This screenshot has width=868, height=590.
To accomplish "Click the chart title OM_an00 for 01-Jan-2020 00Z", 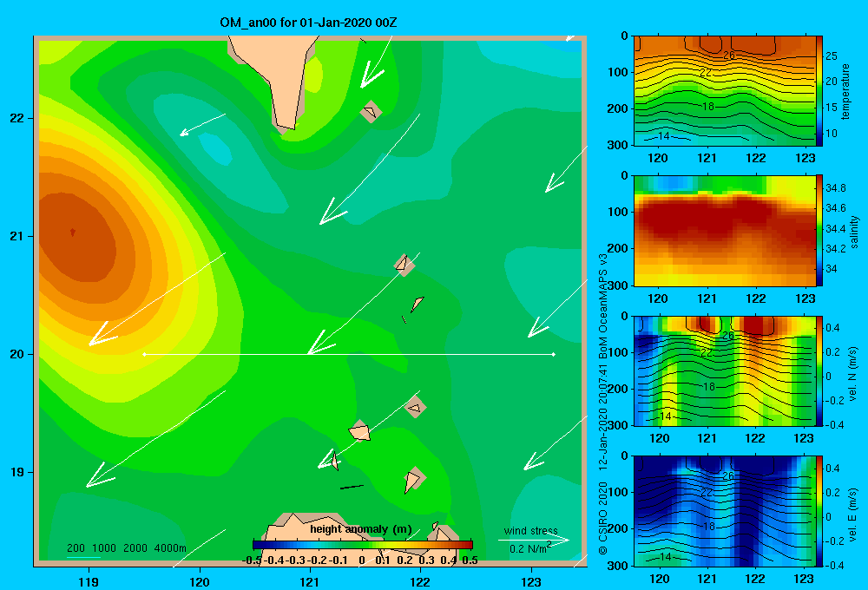I will [x=308, y=23].
